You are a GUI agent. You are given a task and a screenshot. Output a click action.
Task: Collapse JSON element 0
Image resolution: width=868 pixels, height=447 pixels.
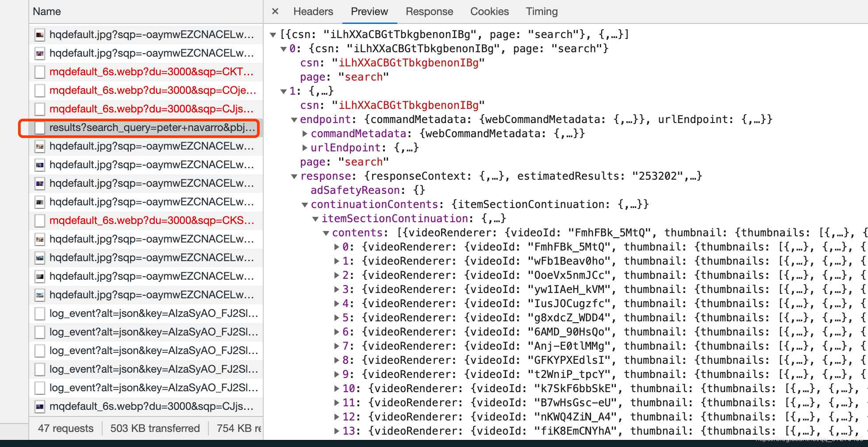[284, 49]
